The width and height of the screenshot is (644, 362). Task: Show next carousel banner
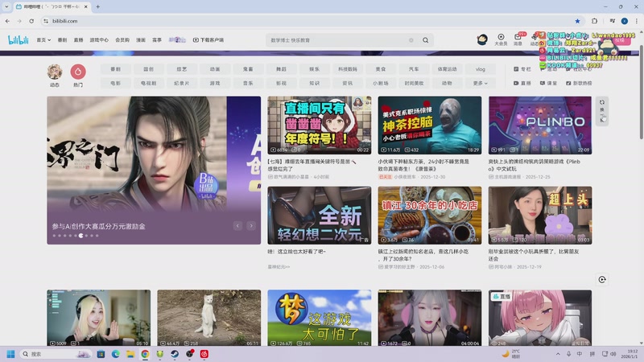[x=251, y=226]
